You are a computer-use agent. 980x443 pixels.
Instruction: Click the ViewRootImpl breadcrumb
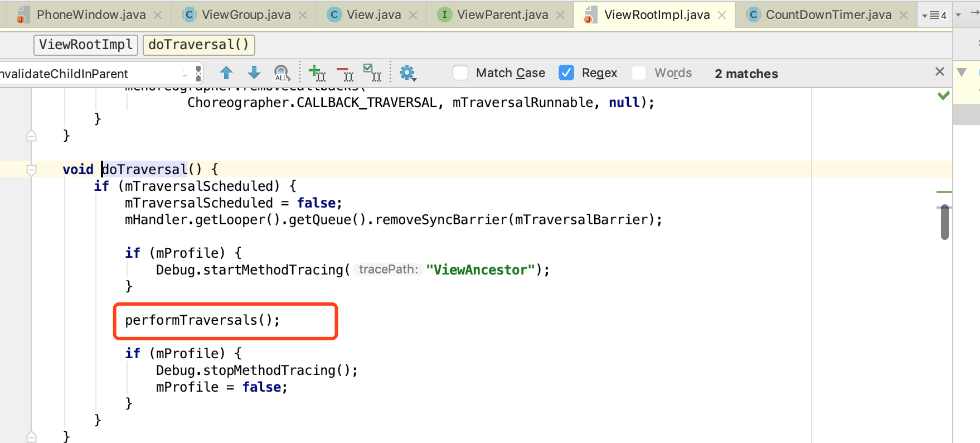(86, 45)
